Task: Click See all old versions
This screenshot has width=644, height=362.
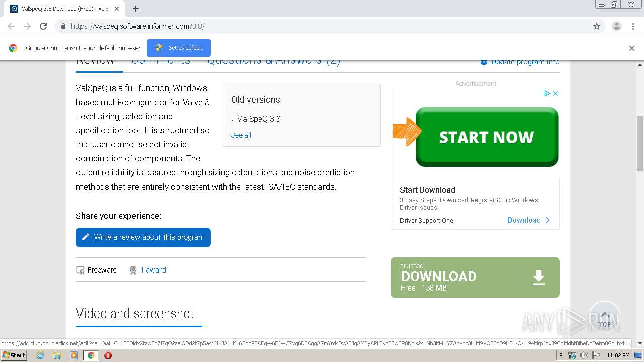Action: (x=241, y=135)
